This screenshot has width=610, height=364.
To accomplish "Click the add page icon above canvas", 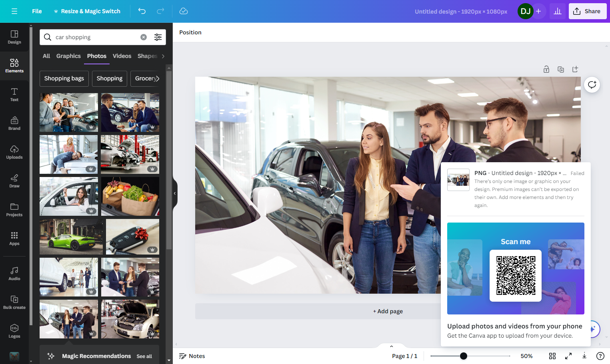I will click(x=575, y=70).
